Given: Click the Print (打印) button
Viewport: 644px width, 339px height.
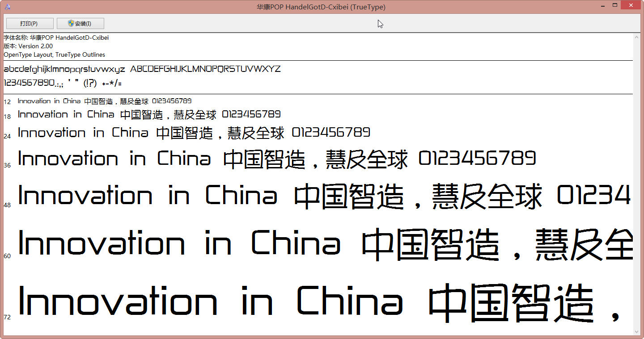Looking at the screenshot, I should [30, 24].
